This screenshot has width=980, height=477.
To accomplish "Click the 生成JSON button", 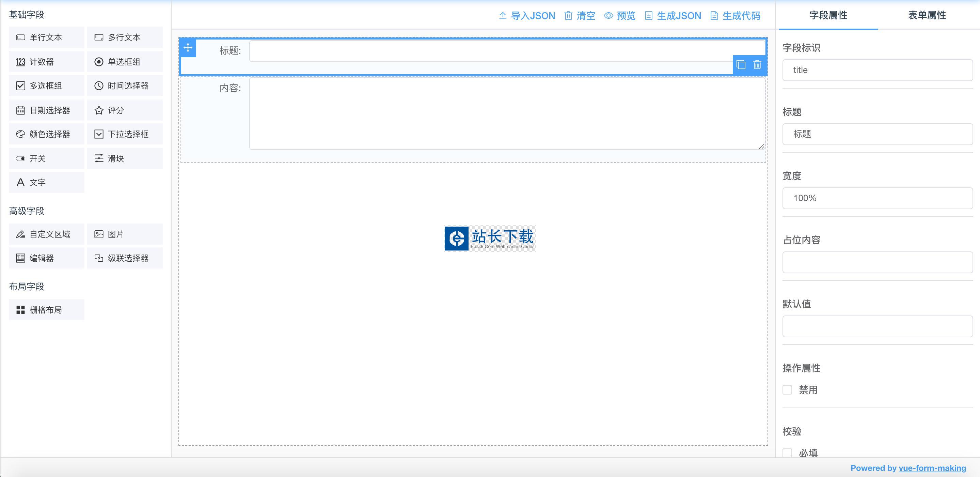I will pyautogui.click(x=673, y=16).
